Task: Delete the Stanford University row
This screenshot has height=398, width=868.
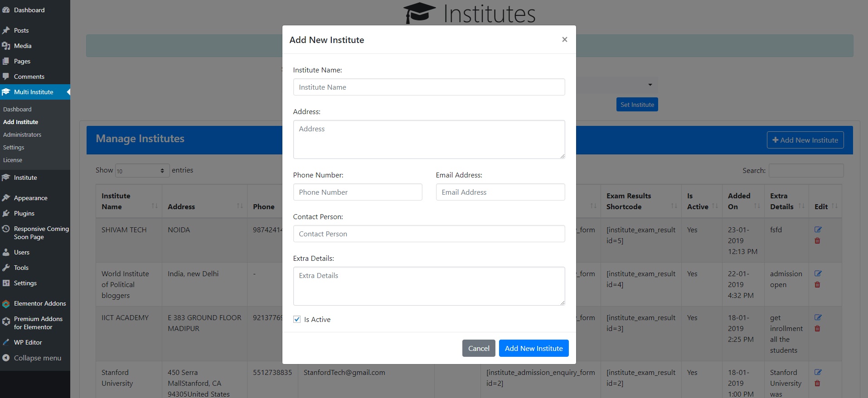Action: [817, 383]
